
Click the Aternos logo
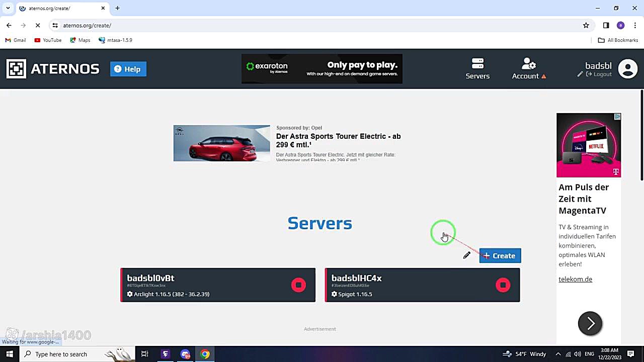[53, 69]
